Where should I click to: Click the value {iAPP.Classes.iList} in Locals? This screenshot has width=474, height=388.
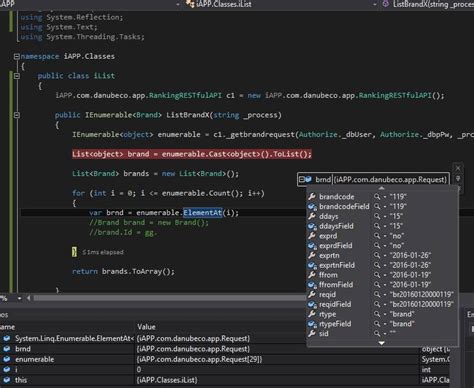167,380
